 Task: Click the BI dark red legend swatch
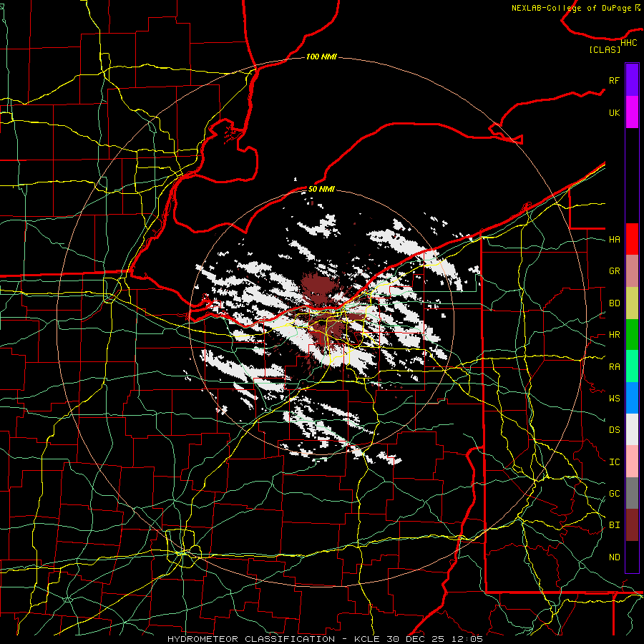tap(632, 525)
